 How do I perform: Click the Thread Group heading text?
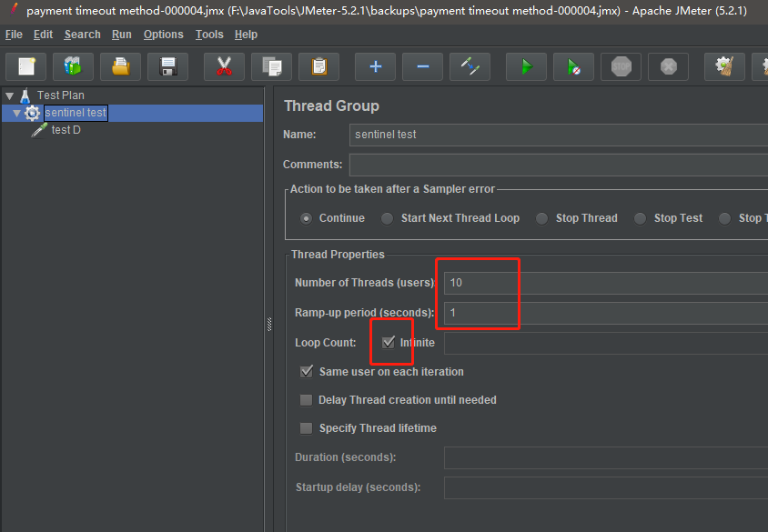coord(331,106)
